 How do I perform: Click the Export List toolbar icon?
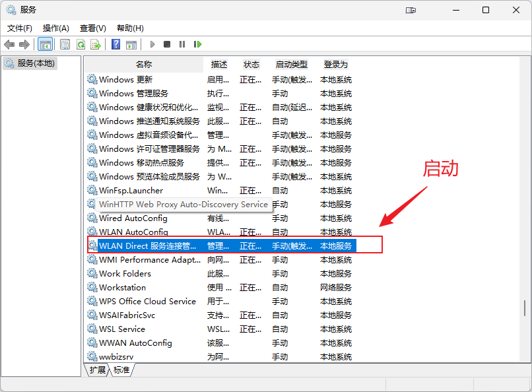[x=96, y=44]
